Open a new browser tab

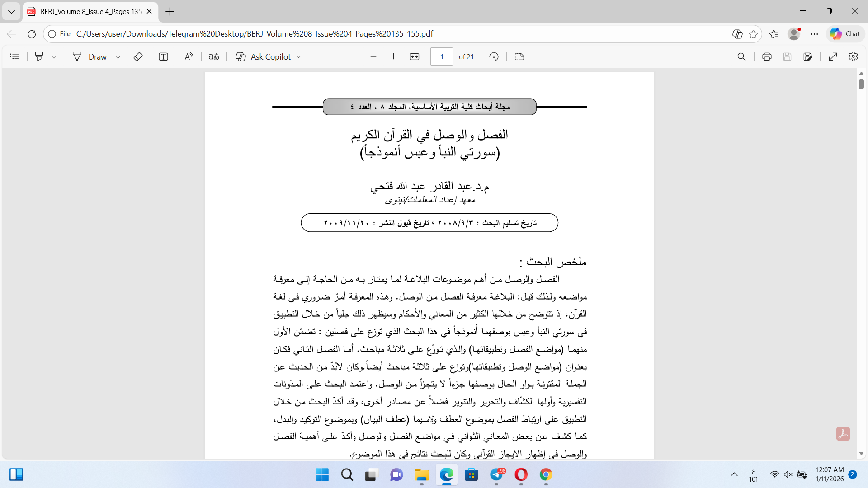pos(170,12)
